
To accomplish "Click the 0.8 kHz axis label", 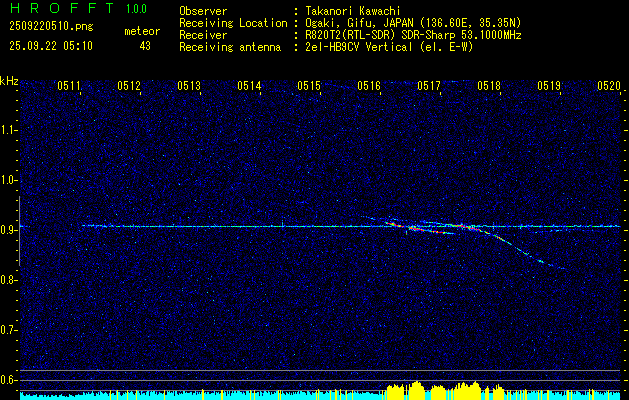I will (7, 280).
